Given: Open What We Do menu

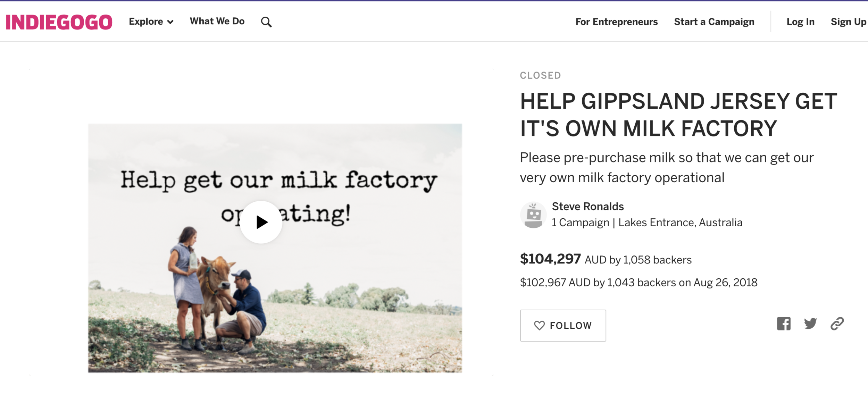Looking at the screenshot, I should [x=217, y=22].
